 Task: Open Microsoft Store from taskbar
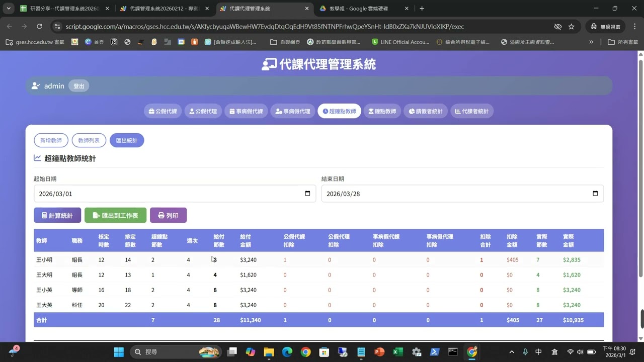tap(324, 352)
